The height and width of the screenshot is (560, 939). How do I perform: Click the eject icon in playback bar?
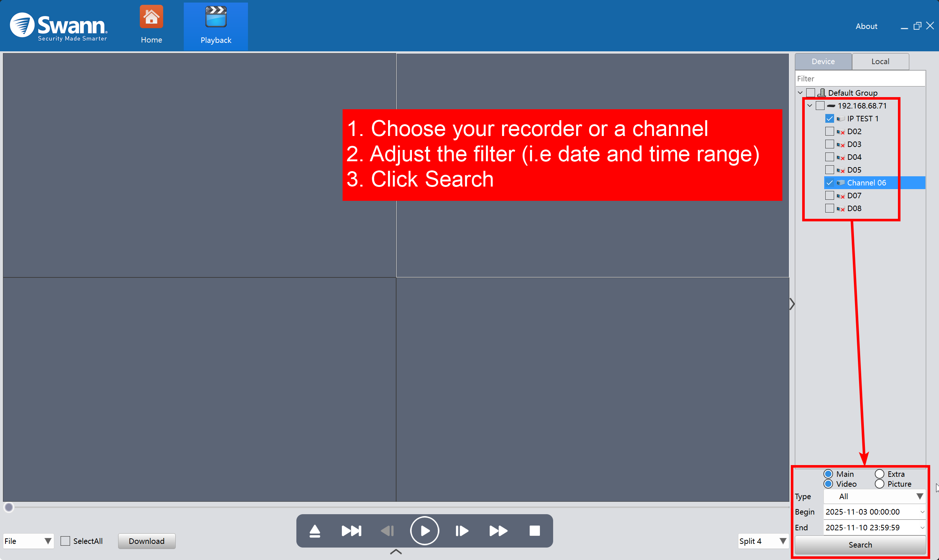point(314,531)
